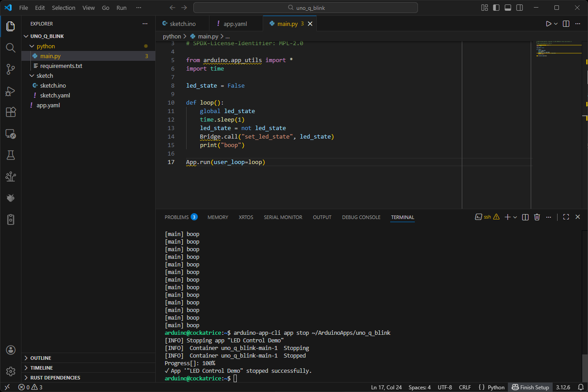Viewport: 588px width, 392px height.
Task: Switch to the sketch.ino editor tab
Action: [x=182, y=24]
